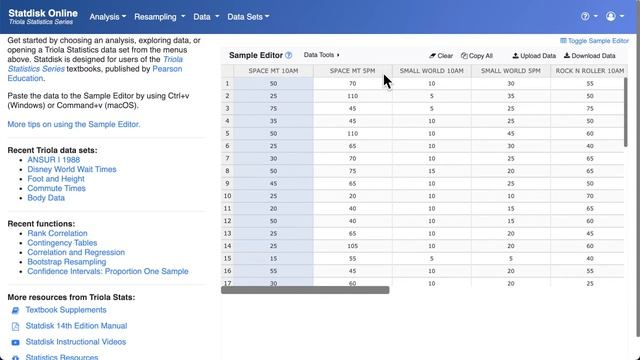Open Correlation and Regression function
Image resolution: width=640 pixels, height=360 pixels.
coord(76,252)
